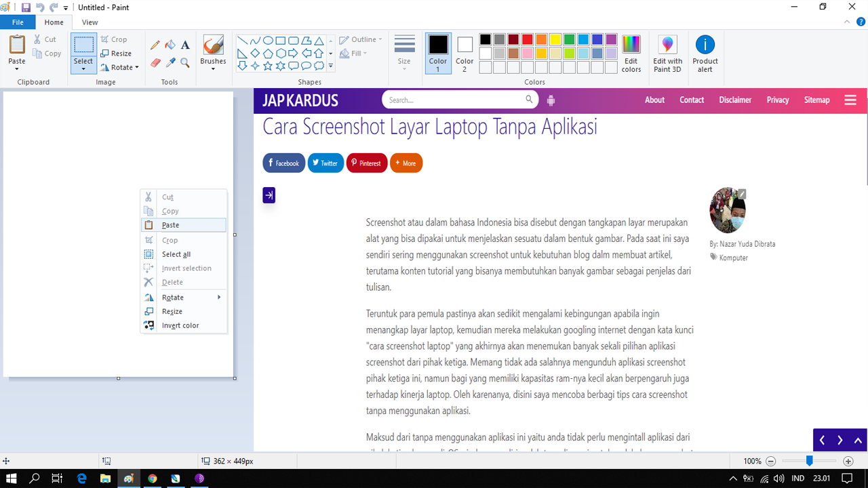The width and height of the screenshot is (868, 488).
Task: Choose the Diamond shape
Action: click(255, 54)
